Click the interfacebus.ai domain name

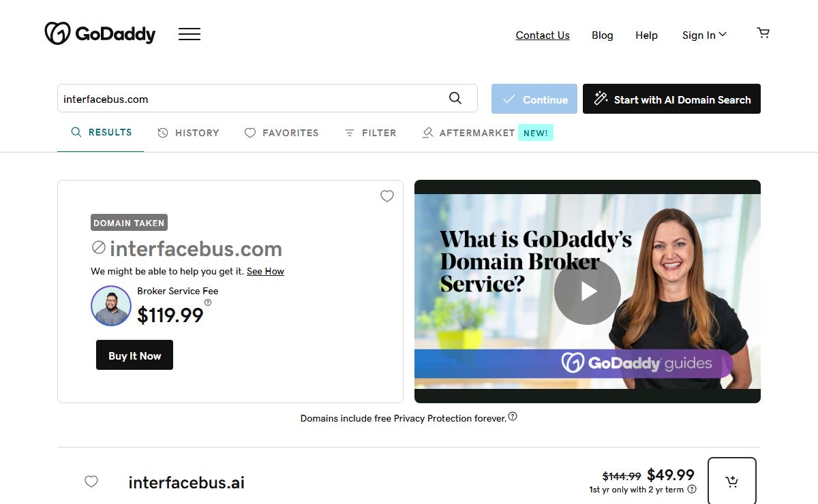[186, 482]
